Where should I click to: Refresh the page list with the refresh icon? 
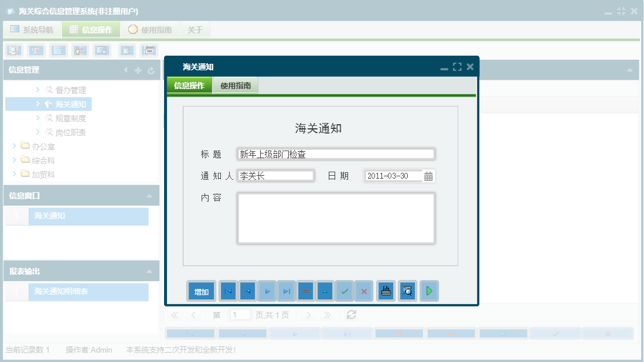(x=350, y=315)
